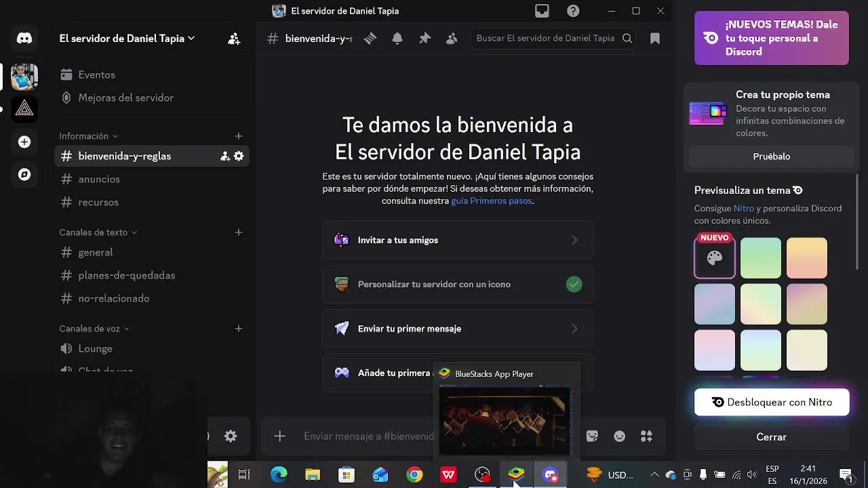This screenshot has width=868, height=488.
Task: Click themes panel vertical scrollbar
Action: point(859,222)
